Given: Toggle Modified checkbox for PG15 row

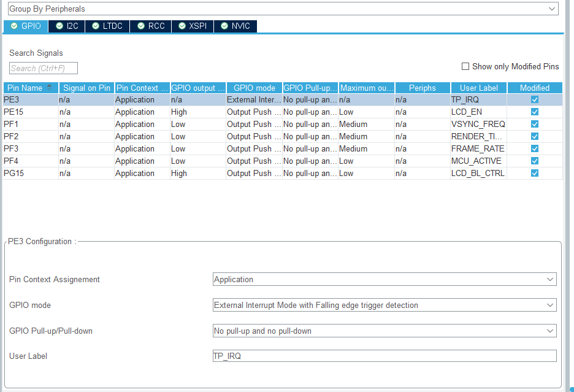Looking at the screenshot, I should (535, 174).
